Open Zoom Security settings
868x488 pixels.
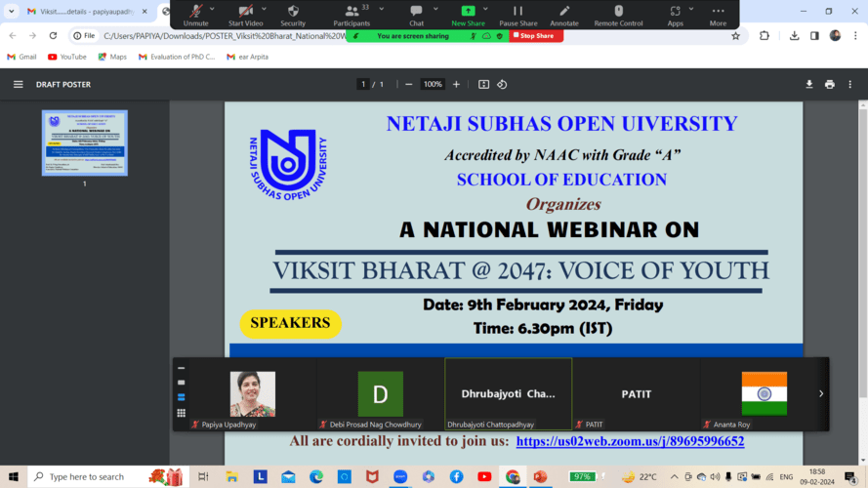[x=293, y=15]
